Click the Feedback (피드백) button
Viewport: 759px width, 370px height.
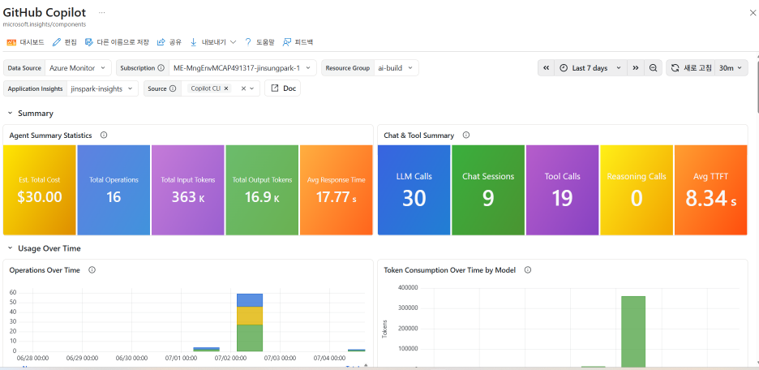[298, 42]
